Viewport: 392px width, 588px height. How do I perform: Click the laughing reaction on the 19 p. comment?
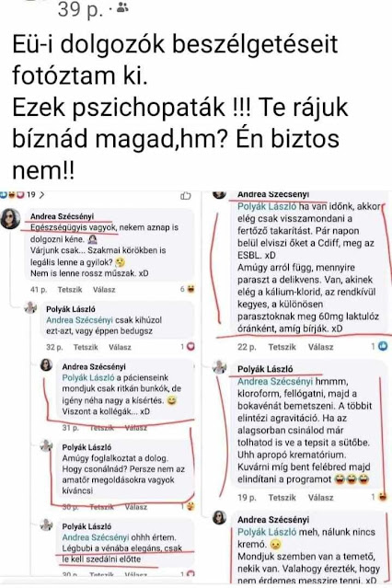point(383,497)
